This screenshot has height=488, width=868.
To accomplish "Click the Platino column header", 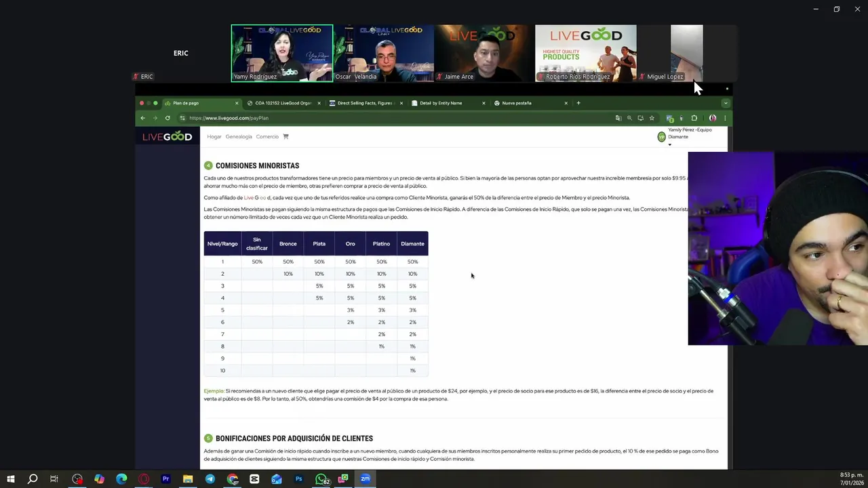I will [x=381, y=244].
